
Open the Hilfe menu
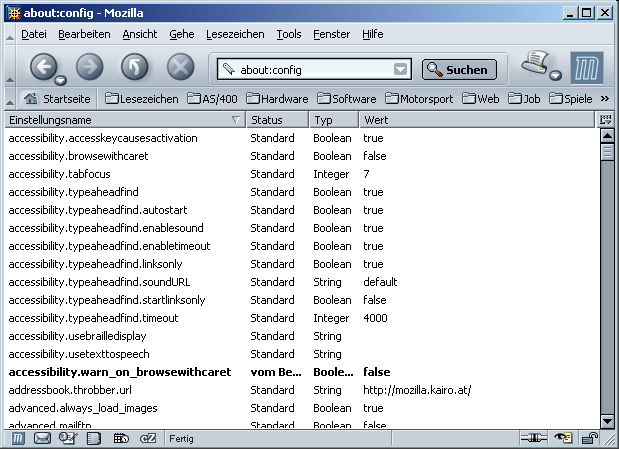click(372, 34)
